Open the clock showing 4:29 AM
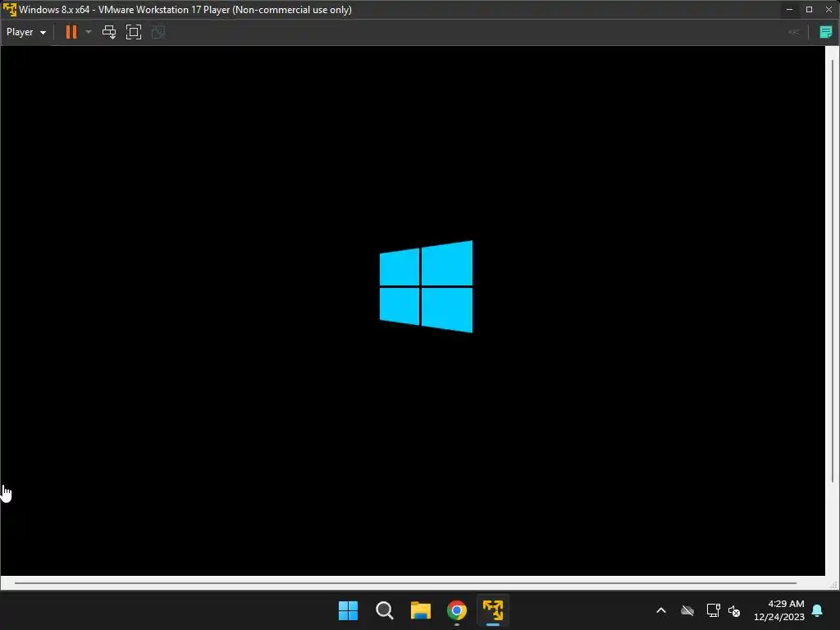 tap(779, 610)
